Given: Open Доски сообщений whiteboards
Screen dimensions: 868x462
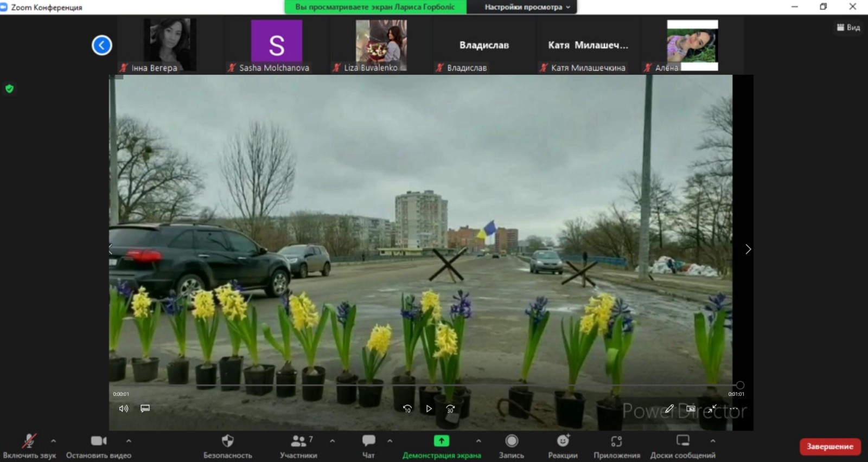Looking at the screenshot, I should tap(682, 446).
